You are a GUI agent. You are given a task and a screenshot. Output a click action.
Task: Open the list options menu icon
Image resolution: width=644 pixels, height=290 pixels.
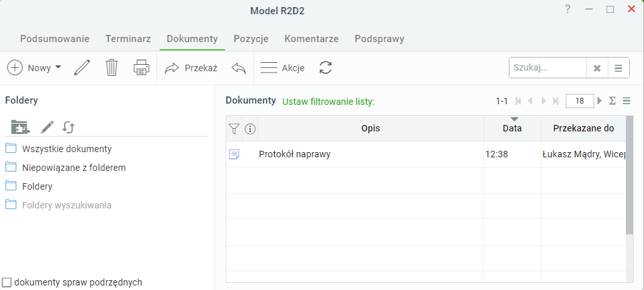click(x=627, y=101)
